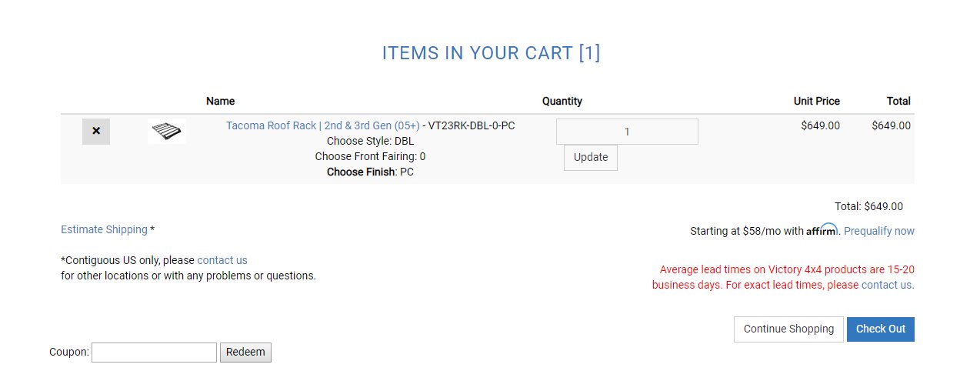Open the Tacoma Roof Rack product link
This screenshot has width=980, height=391.
click(323, 125)
